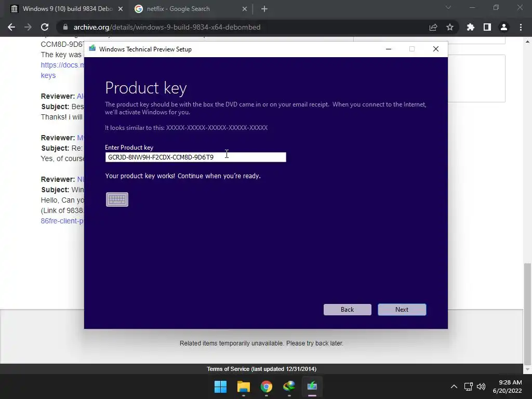Screen dimensions: 532x399
Task: Open Internet Download Manager taskbar icon
Action: click(x=289, y=387)
